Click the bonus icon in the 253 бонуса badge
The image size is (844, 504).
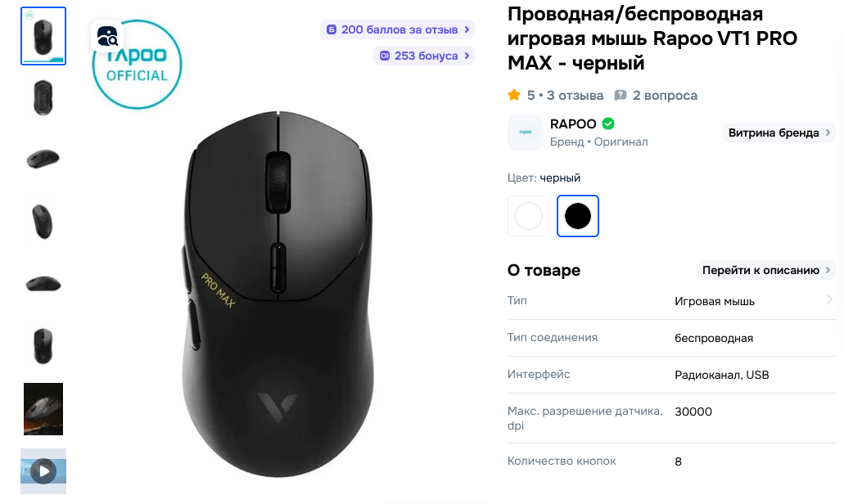384,56
